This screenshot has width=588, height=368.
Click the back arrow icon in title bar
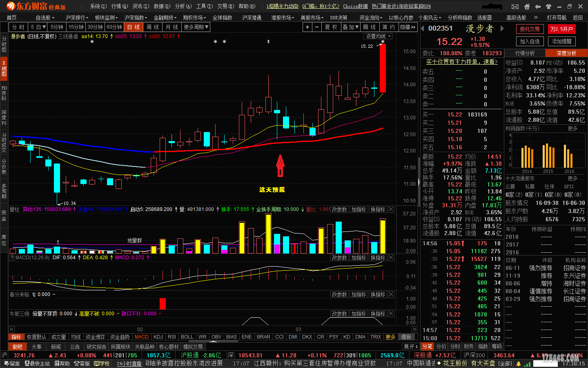(538, 7)
